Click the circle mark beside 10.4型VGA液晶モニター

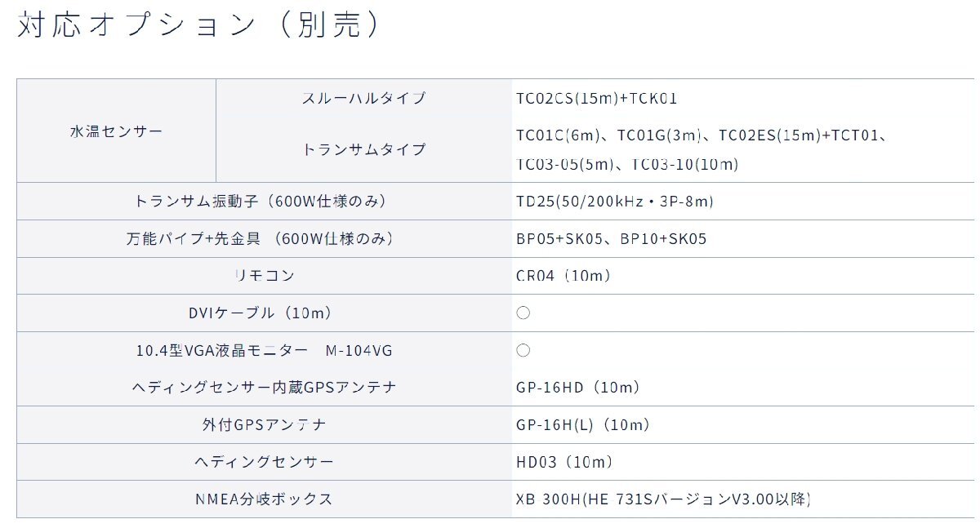pos(523,351)
